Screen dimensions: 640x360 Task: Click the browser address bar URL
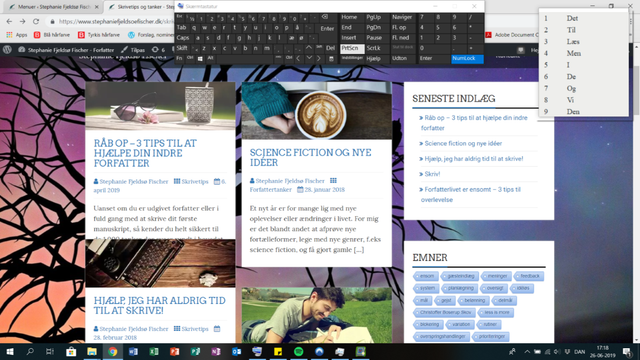(x=116, y=21)
